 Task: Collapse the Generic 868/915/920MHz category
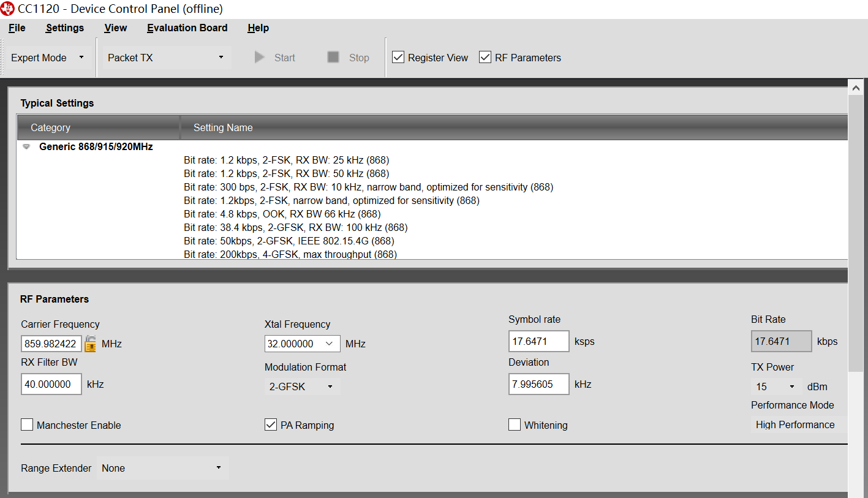click(x=26, y=147)
